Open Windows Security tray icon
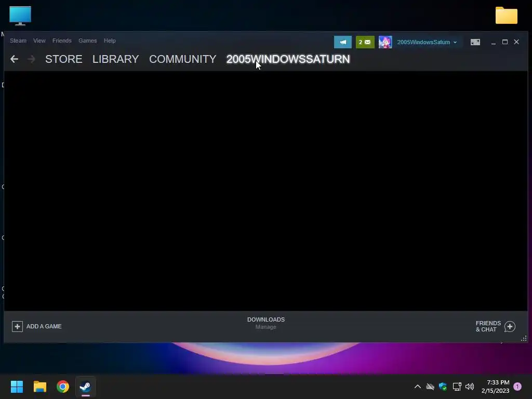 click(443, 387)
